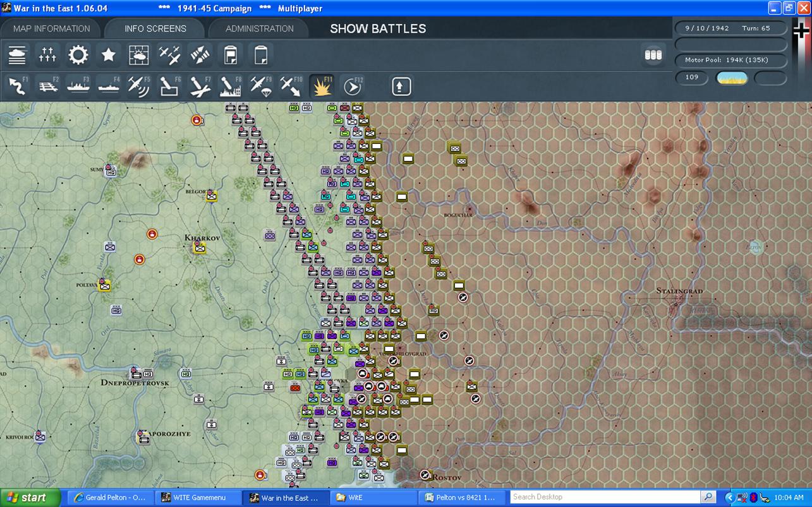Select F3 naval transport mode

[x=78, y=86]
